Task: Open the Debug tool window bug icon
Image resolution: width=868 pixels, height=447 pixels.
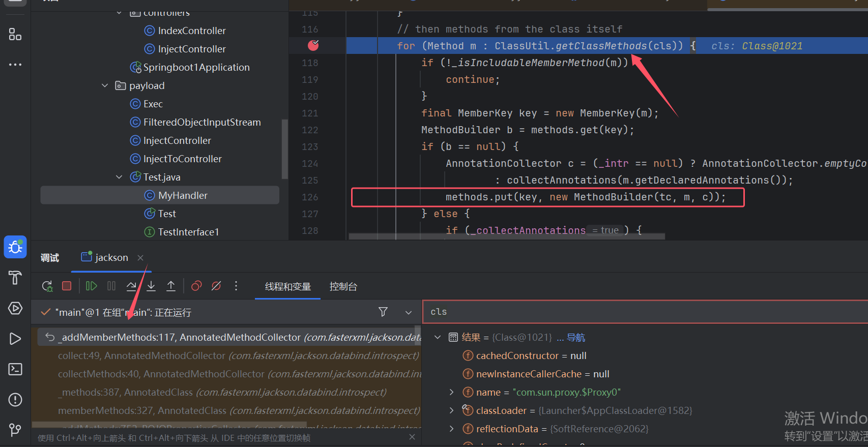Action: point(15,247)
